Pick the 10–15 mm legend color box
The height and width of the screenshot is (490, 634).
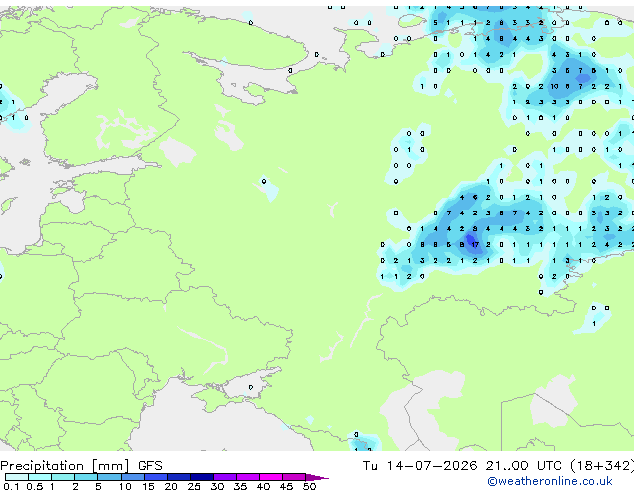tap(133, 477)
